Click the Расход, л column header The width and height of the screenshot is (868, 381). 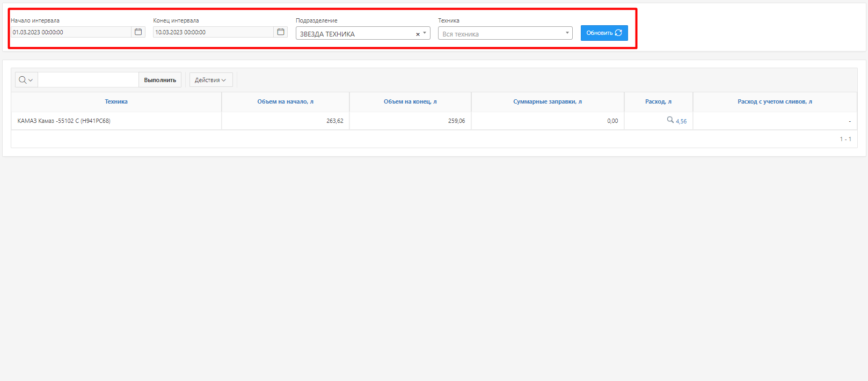click(658, 101)
